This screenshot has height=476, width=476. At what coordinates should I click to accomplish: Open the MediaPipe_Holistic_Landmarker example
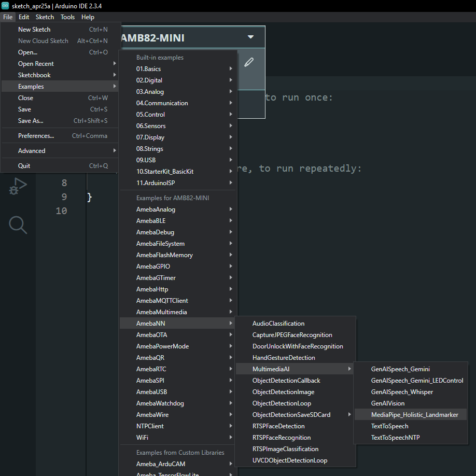(x=411, y=415)
